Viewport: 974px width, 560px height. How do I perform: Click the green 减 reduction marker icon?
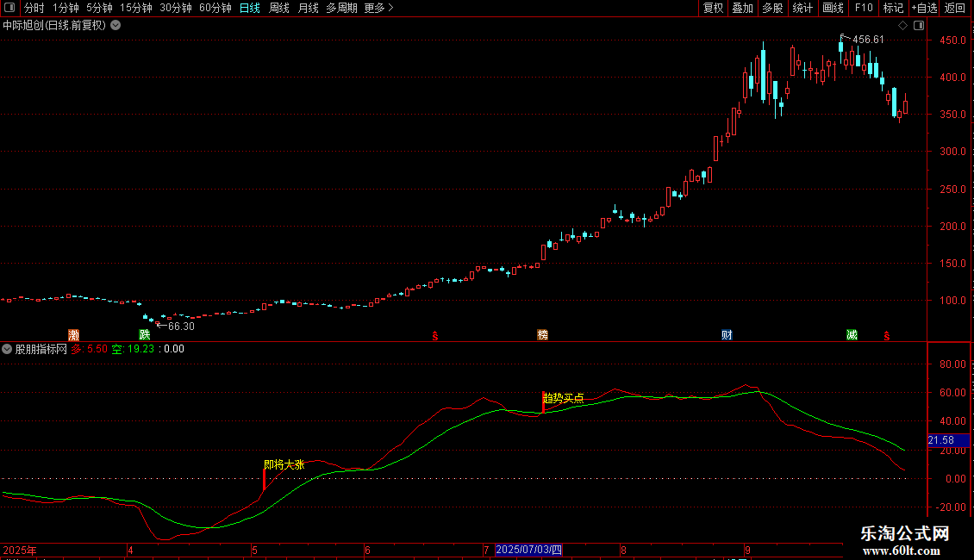coord(852,335)
